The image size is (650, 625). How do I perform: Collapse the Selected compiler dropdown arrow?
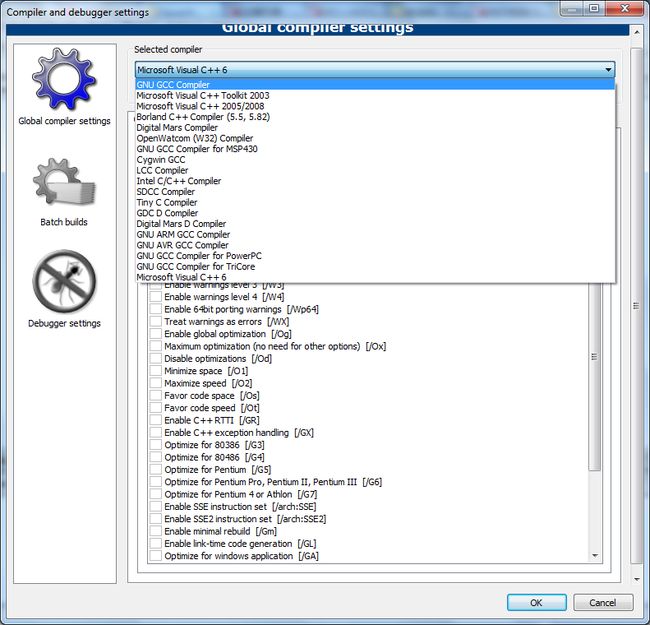[x=608, y=70]
